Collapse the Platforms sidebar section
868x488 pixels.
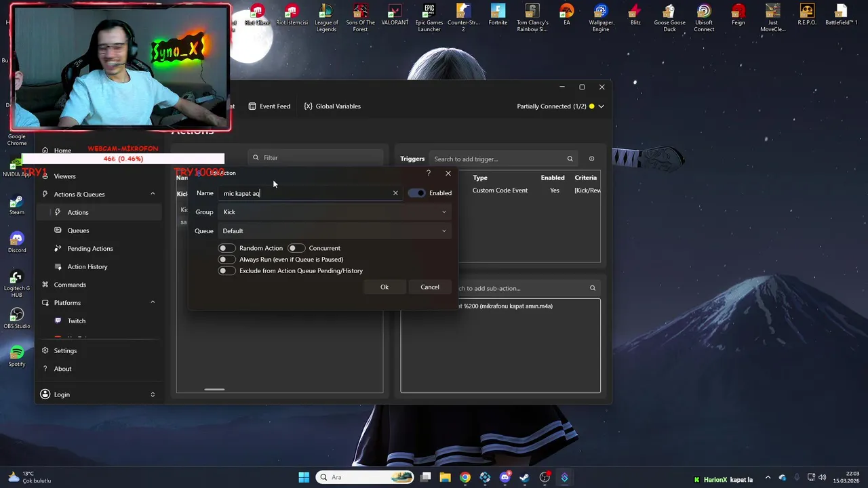point(153,302)
